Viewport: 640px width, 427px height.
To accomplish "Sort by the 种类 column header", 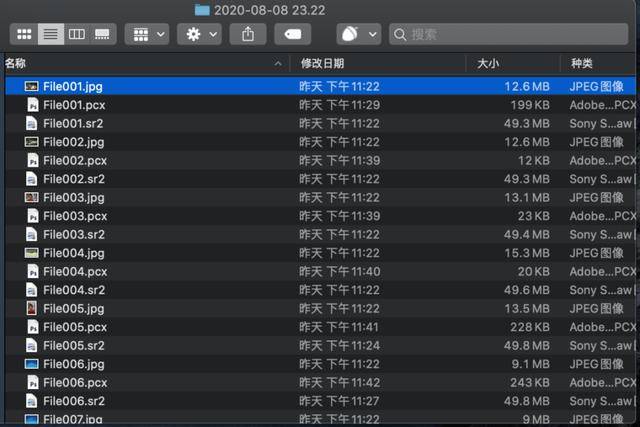I will pos(600,63).
